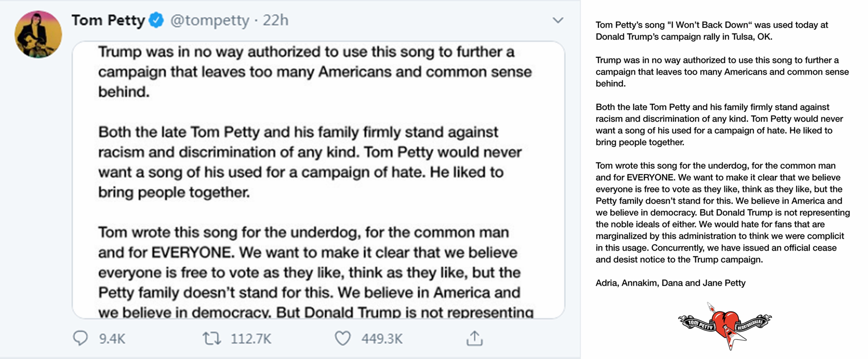Click the Heartbreakers heart guitar logo
Viewport: 868px width, 359px height.
[725, 326]
